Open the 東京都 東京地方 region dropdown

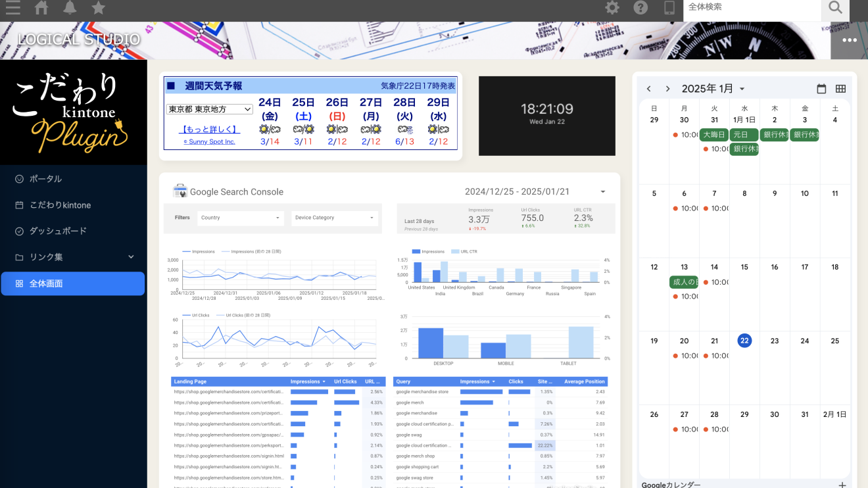[210, 109]
